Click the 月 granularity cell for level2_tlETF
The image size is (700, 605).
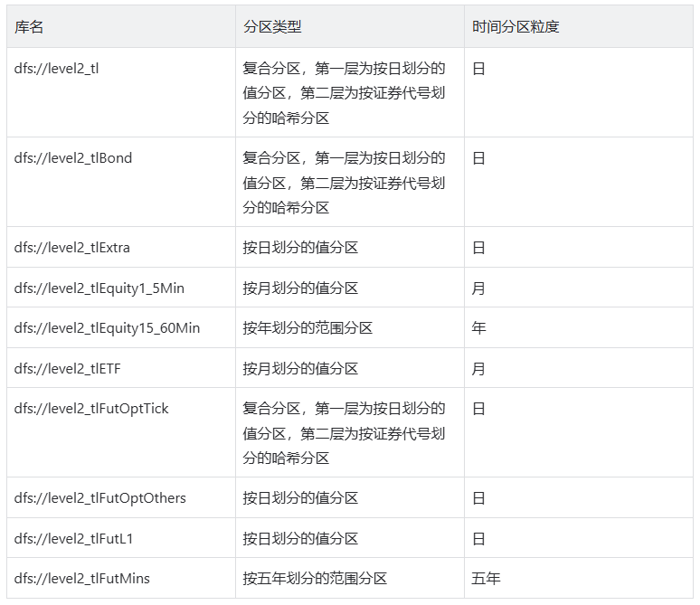(478, 369)
